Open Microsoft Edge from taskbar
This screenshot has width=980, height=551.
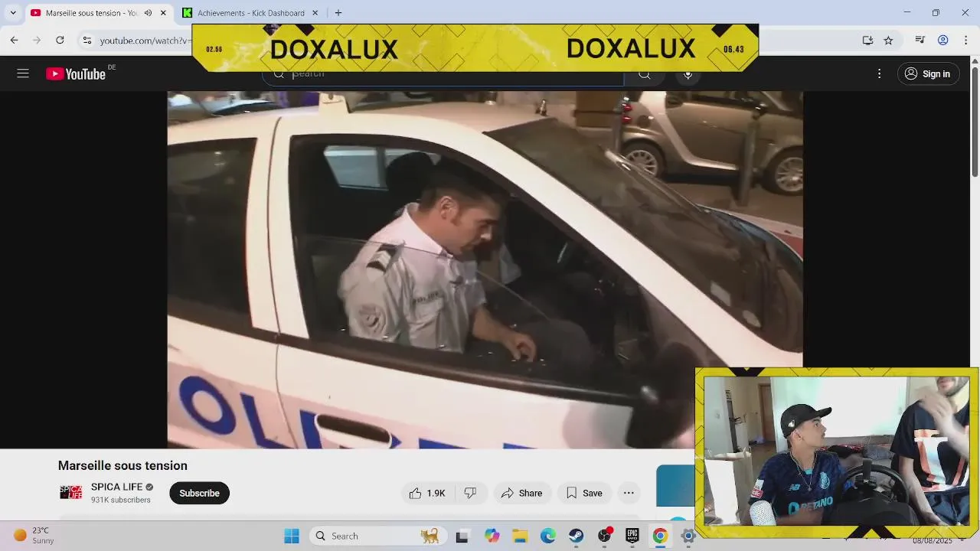coord(548,536)
